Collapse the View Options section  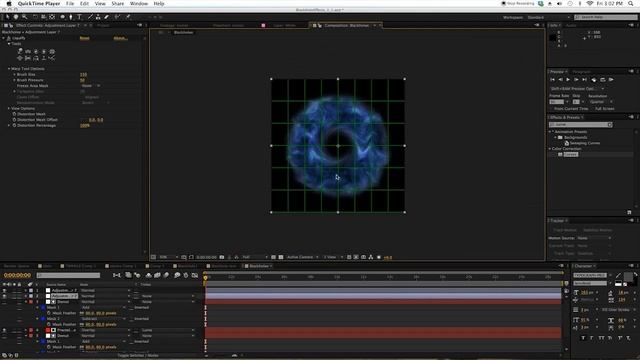(9, 108)
